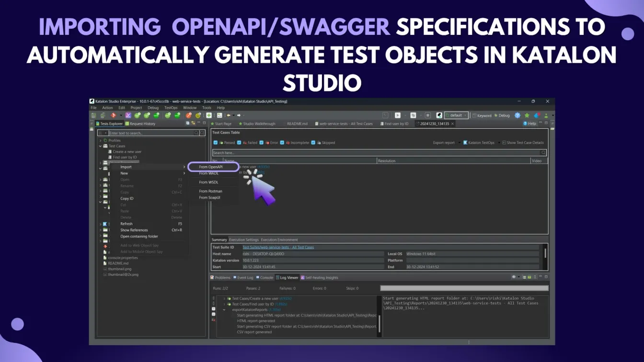Click the Stop execution square icon
Viewport: 644px width, 362px height.
(428, 115)
